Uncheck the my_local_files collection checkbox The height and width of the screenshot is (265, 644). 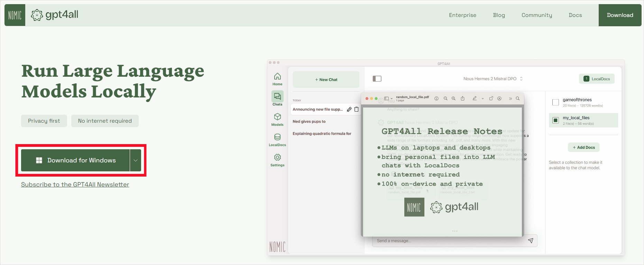coord(555,120)
